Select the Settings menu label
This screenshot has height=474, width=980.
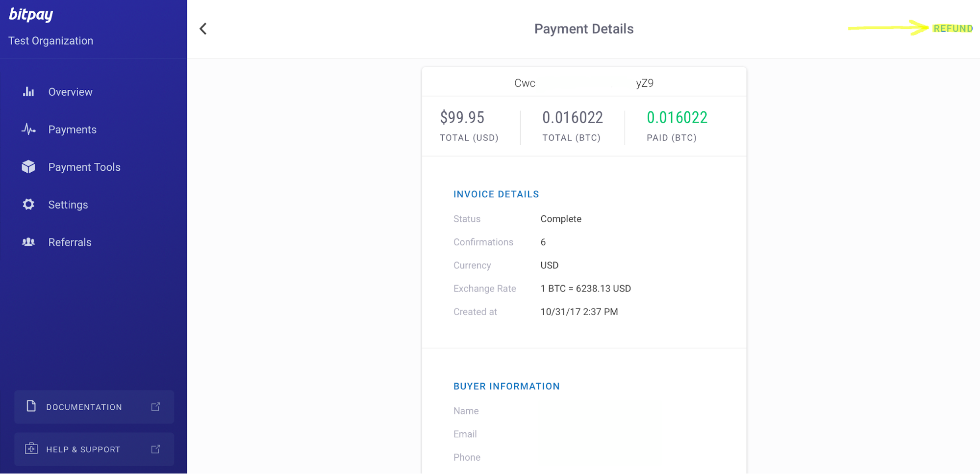coord(68,205)
